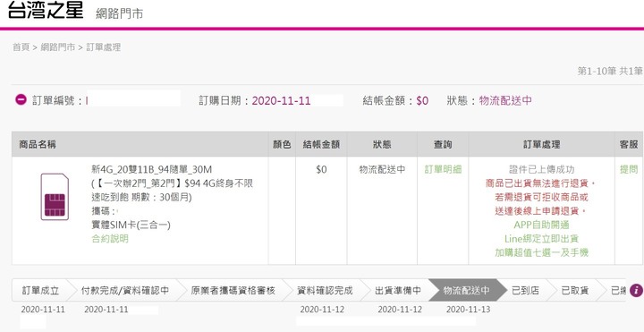Click the 狀態 column header in the table
This screenshot has height=332, width=644.
(x=382, y=145)
